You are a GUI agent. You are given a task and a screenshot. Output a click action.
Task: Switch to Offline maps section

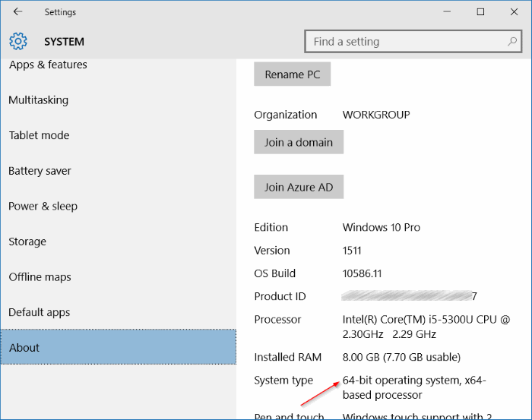[x=40, y=276]
